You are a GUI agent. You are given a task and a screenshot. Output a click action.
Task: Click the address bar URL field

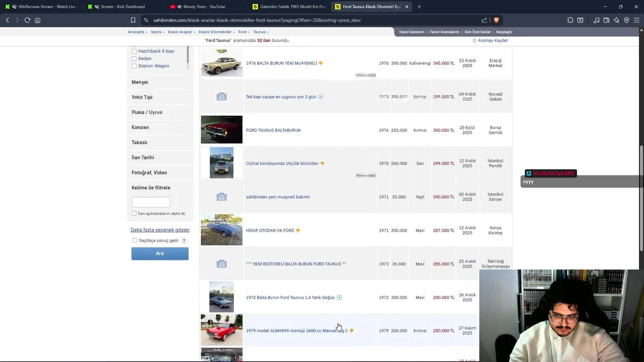point(312,20)
